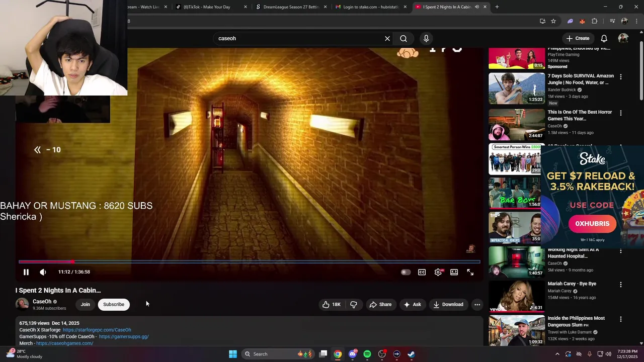Open the caseohgames.com merch link
The image size is (644, 362).
pos(65,343)
